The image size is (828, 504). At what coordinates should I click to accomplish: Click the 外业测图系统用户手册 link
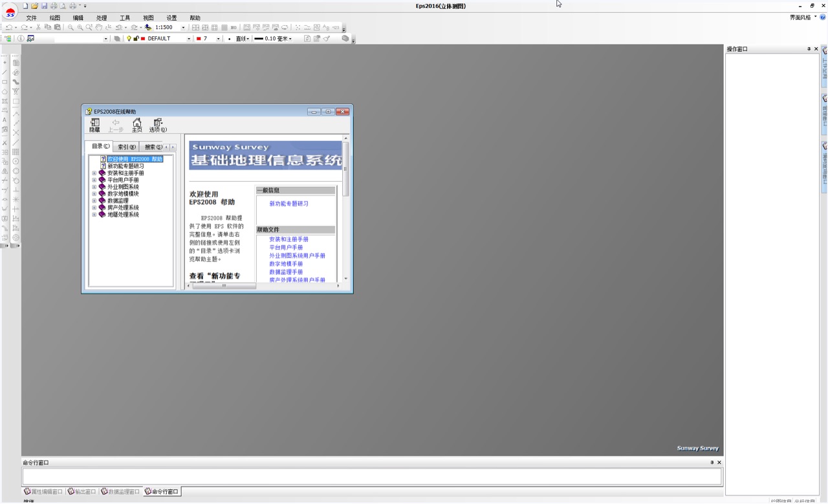[x=297, y=256]
